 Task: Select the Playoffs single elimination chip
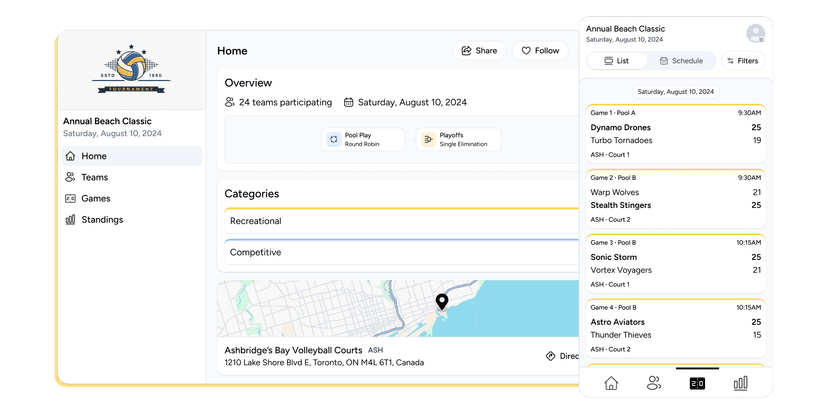[458, 139]
